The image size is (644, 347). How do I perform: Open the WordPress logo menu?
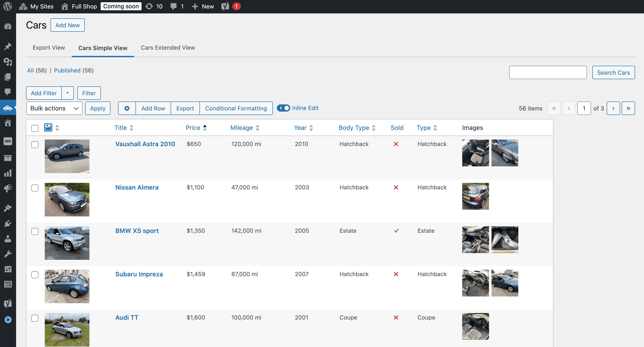coord(8,6)
